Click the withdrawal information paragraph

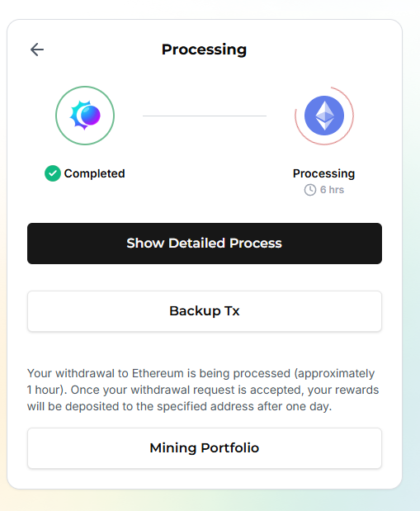tap(203, 390)
